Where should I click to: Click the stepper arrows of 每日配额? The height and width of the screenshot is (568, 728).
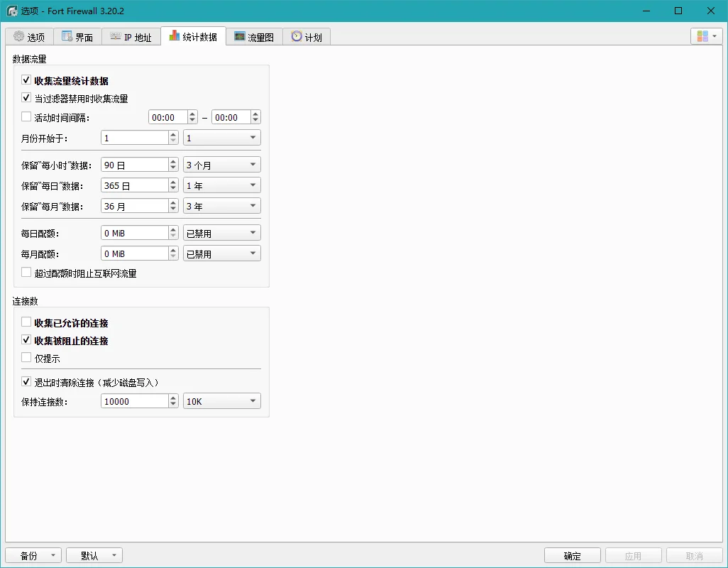pos(173,233)
